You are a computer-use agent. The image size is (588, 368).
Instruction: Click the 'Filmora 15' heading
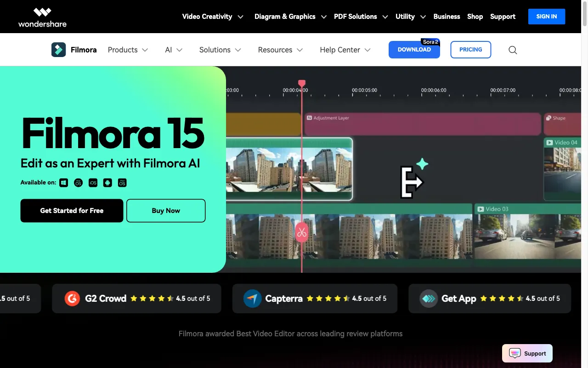click(113, 133)
